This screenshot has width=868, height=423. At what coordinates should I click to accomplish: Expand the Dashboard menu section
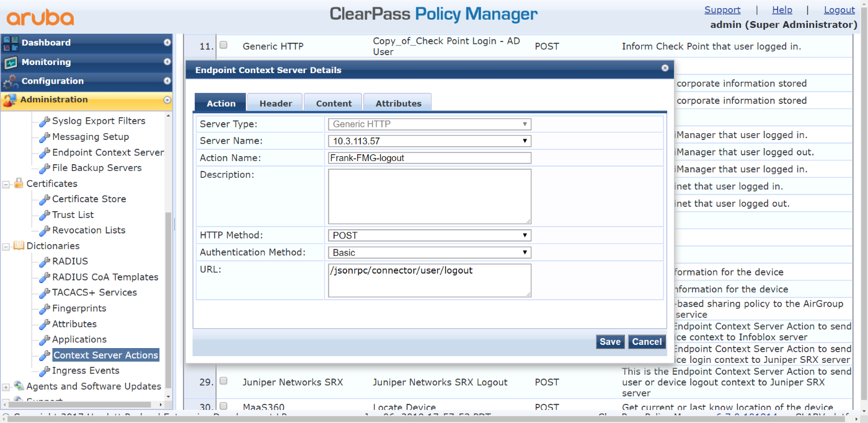[x=167, y=43]
